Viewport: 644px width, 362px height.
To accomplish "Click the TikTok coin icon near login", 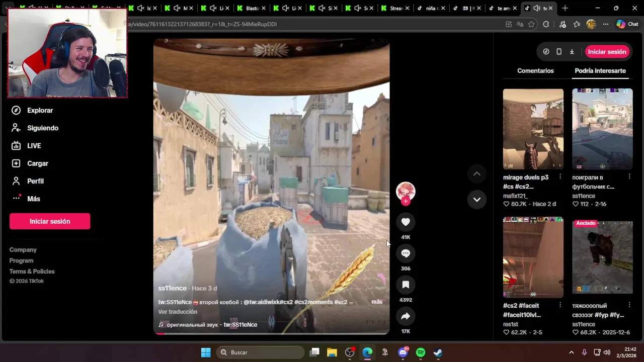I will point(546,52).
